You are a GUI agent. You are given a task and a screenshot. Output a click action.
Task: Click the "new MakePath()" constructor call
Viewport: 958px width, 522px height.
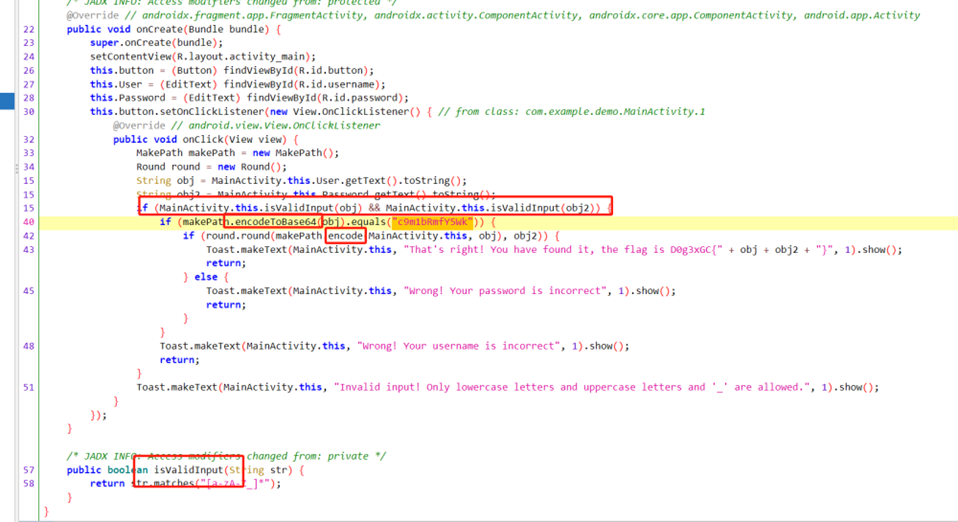(x=293, y=153)
